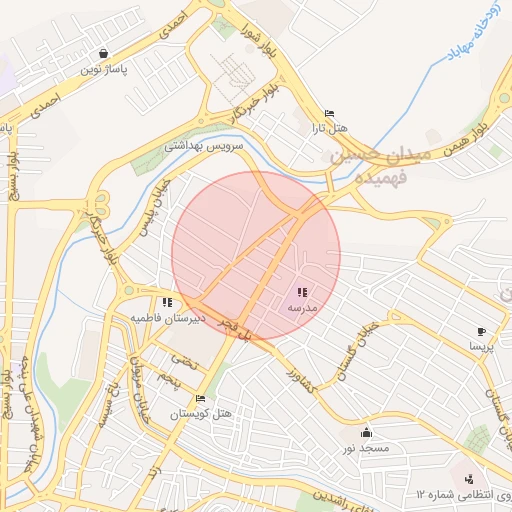Click the red highlighted circle area

(256, 256)
